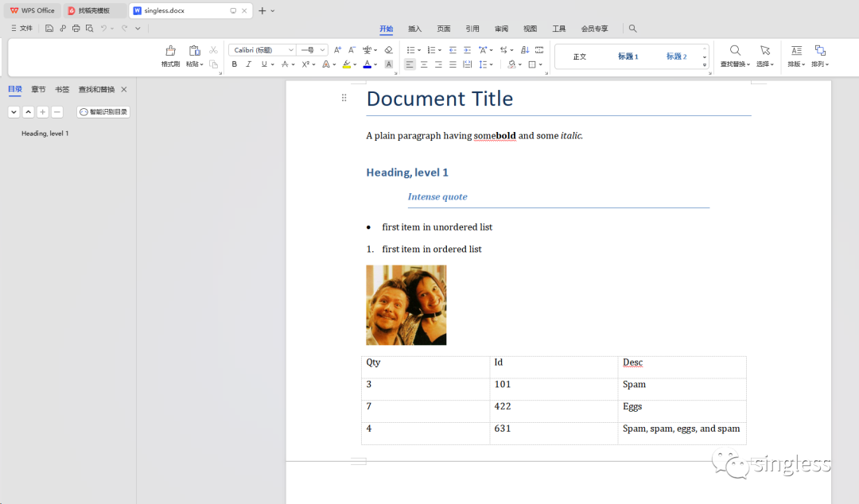Screen dimensions: 859x504
Task: Open the font size dropdown
Action: [x=322, y=50]
